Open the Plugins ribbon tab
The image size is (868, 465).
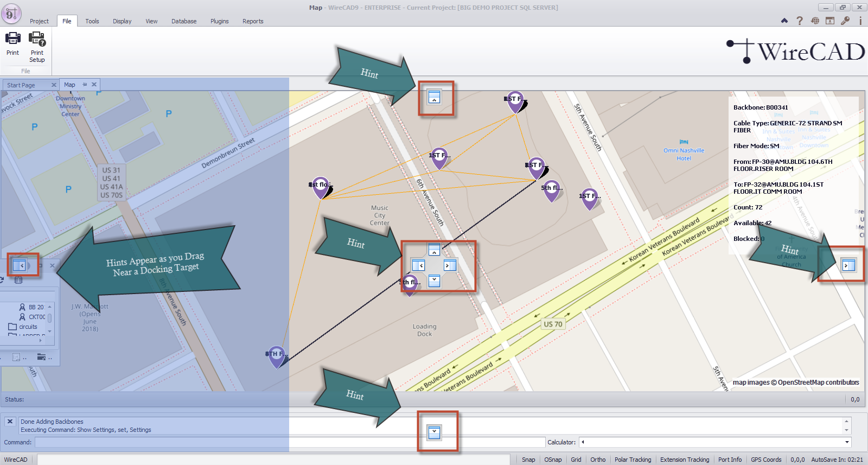point(220,21)
